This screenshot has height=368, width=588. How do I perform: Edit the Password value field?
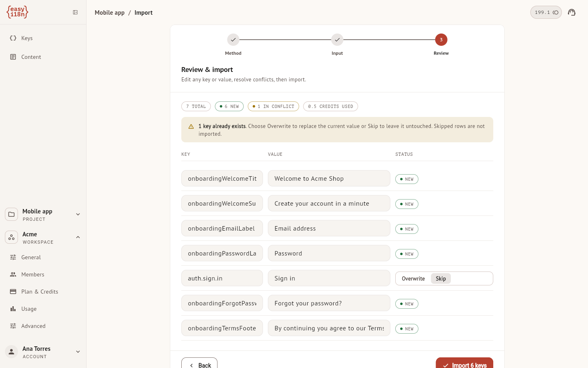coord(329,253)
